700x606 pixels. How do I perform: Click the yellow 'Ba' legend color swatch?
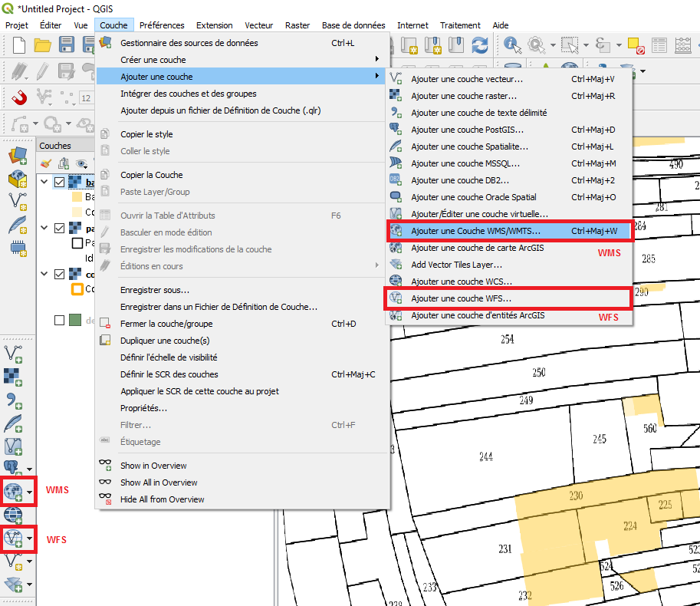(x=77, y=197)
